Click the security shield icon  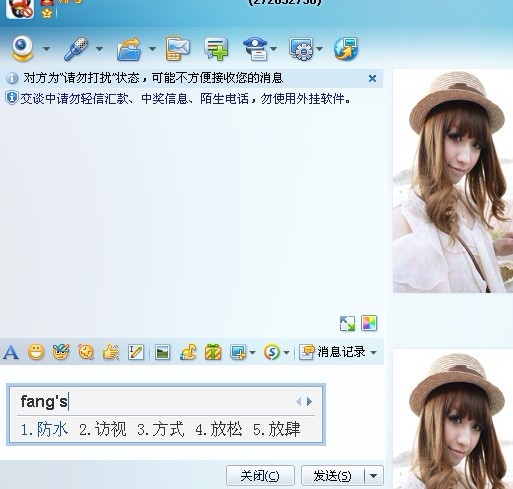click(x=12, y=98)
